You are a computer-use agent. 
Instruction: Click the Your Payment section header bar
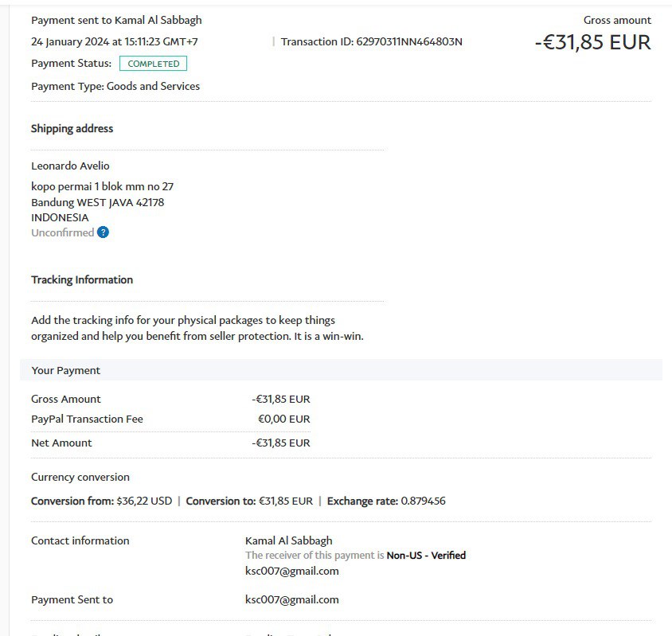341,370
